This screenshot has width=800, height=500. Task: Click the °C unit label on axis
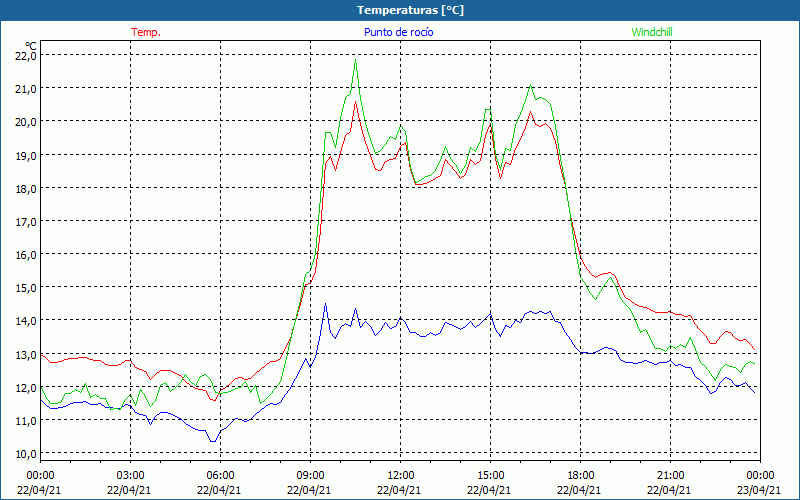click(31, 46)
